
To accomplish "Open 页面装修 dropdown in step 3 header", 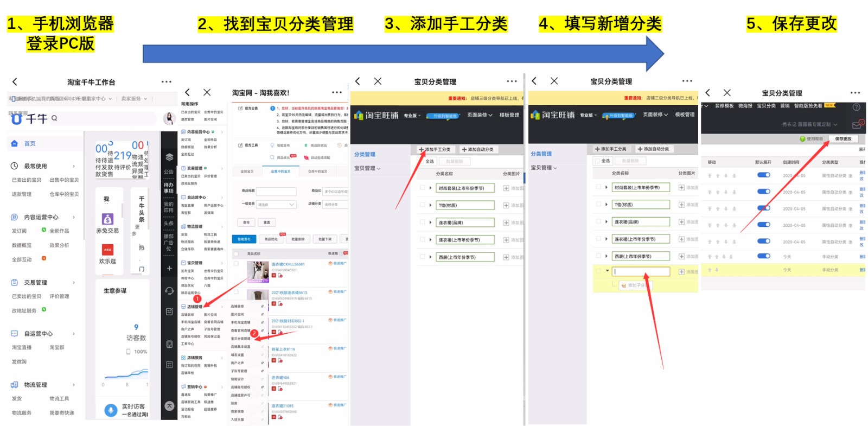I will pyautogui.click(x=480, y=115).
